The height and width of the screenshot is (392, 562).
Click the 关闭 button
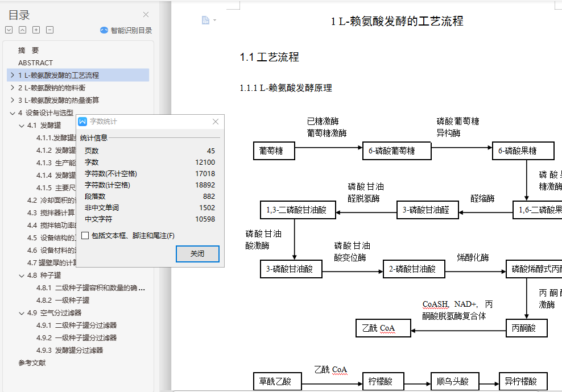tap(197, 254)
